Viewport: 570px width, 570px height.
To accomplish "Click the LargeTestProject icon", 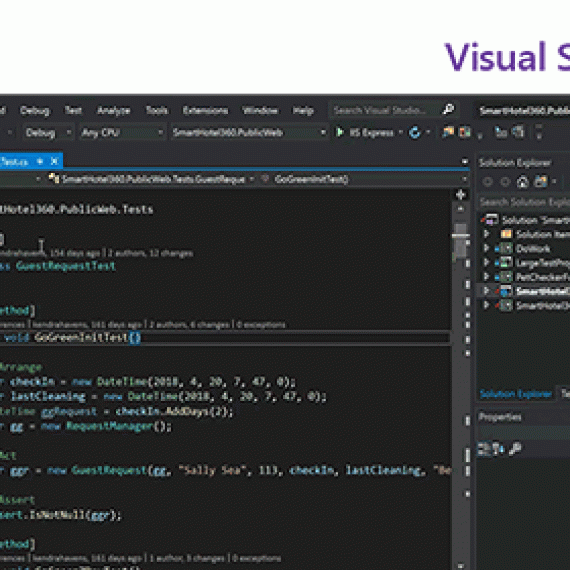I will click(506, 262).
